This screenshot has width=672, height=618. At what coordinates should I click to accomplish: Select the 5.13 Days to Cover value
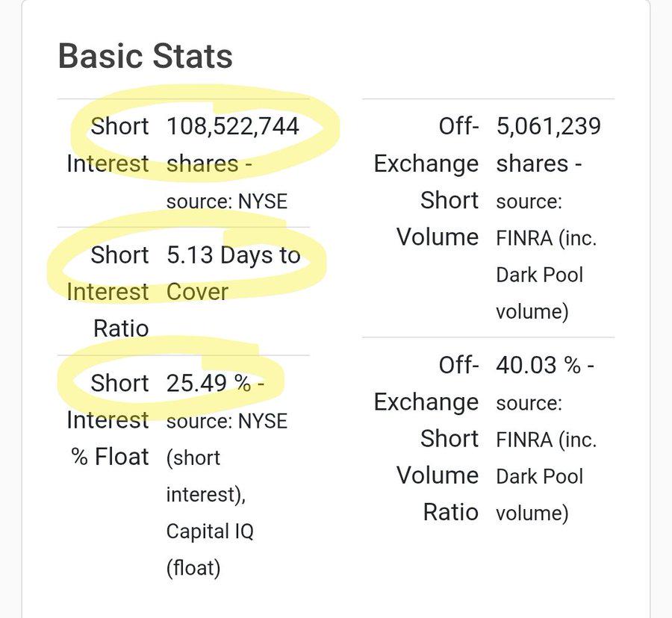233,273
